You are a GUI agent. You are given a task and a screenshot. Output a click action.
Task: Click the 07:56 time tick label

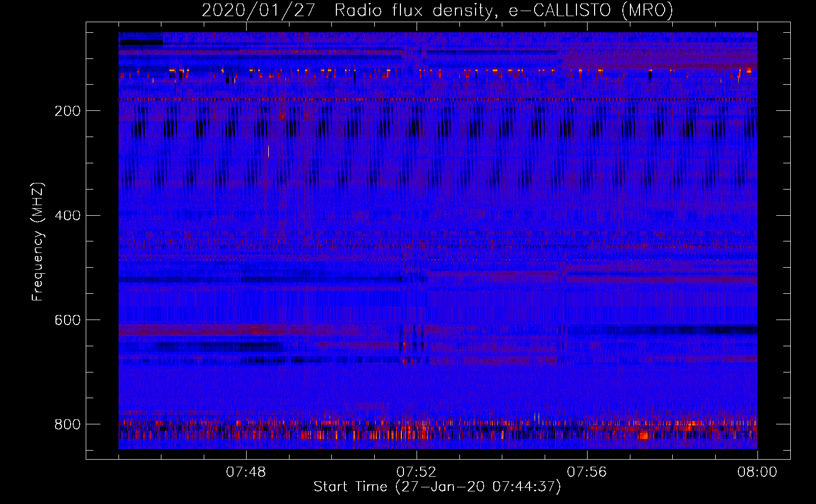click(587, 472)
